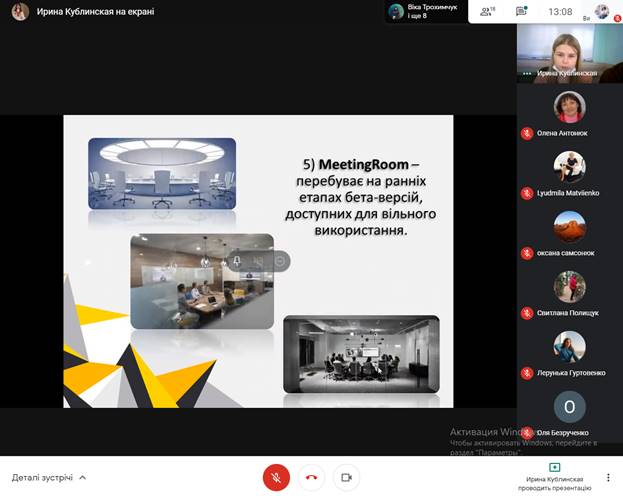623x499 pixels.
Task: Click the pin icon on the presentation overlay
Action: pyautogui.click(x=237, y=261)
